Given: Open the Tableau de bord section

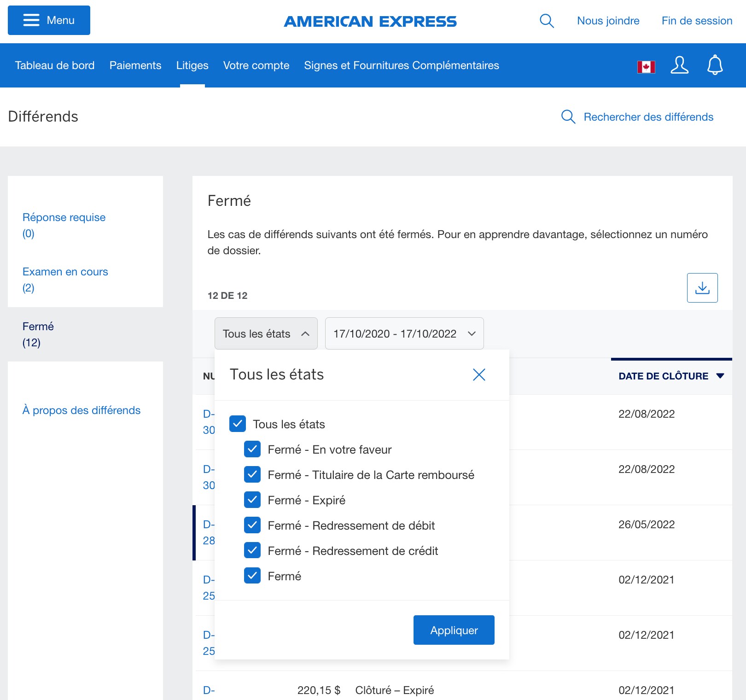Looking at the screenshot, I should tap(54, 65).
